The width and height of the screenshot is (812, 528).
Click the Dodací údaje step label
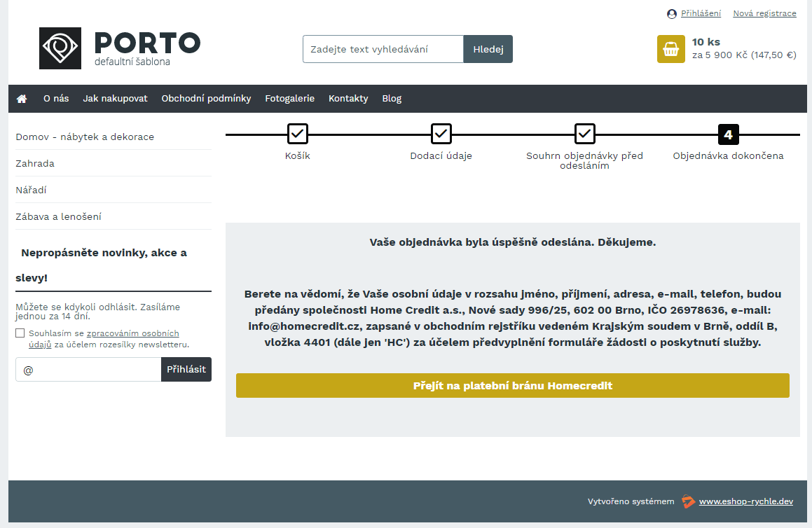441,156
